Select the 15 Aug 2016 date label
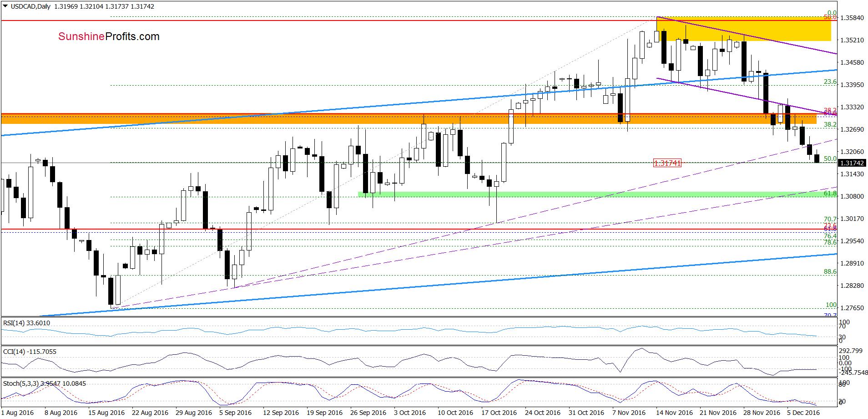 coord(106,413)
